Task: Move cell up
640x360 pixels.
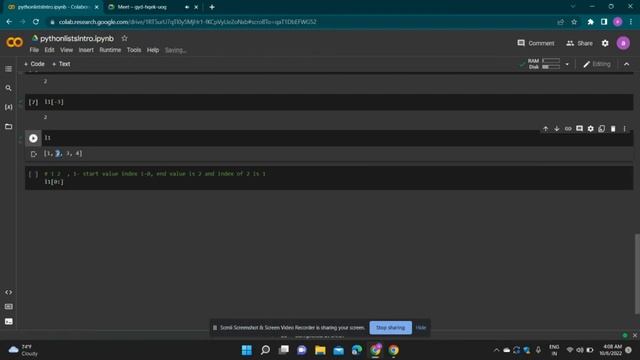Action: (x=545, y=129)
